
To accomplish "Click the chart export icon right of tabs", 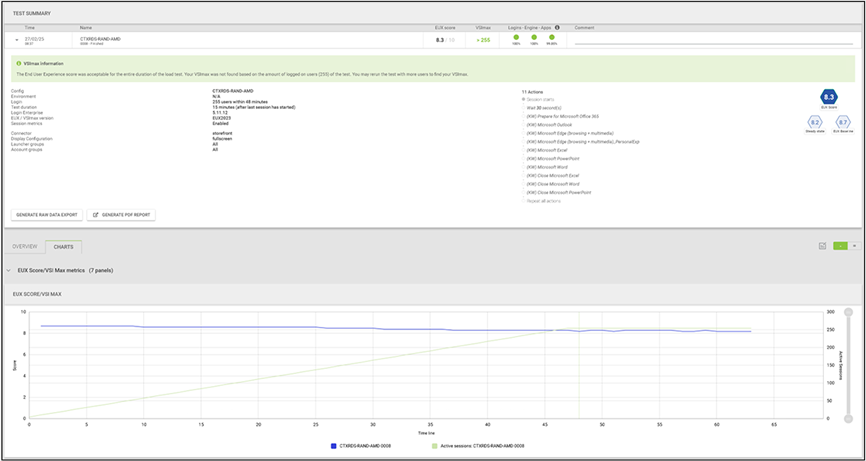I will (822, 246).
